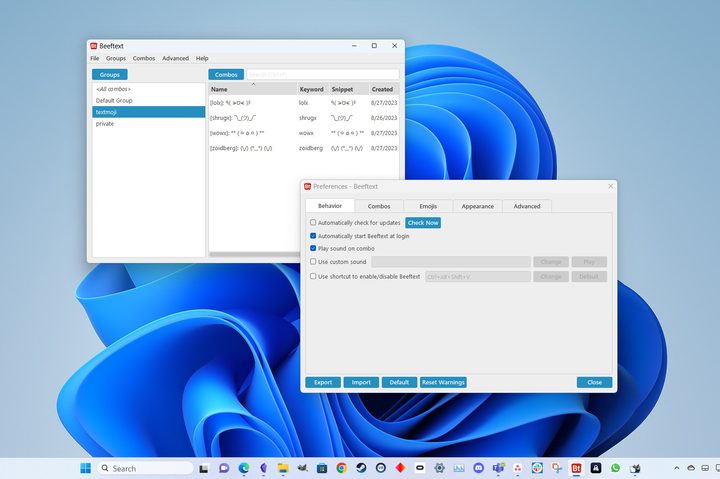Click Reset Warnings button
Viewport: 720px width, 479px height.
click(x=443, y=382)
